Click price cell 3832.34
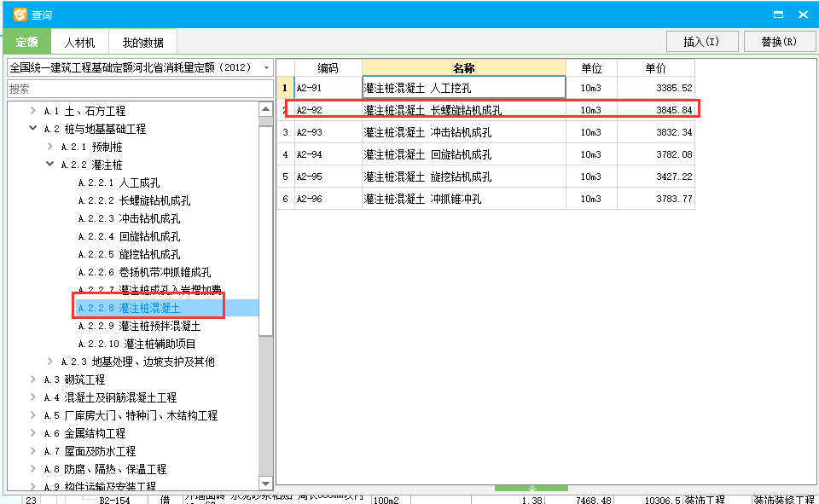This screenshot has width=819, height=504. (x=655, y=132)
